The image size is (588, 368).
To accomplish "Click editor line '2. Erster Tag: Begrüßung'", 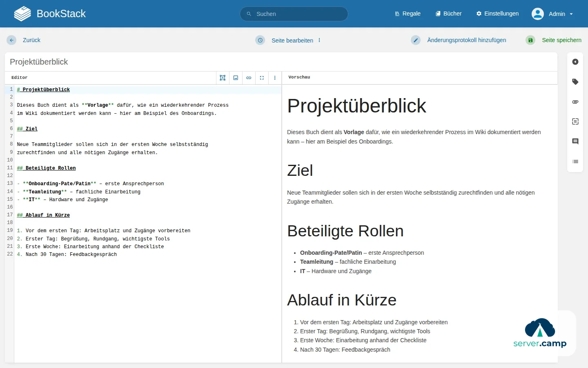I will [93, 239].
